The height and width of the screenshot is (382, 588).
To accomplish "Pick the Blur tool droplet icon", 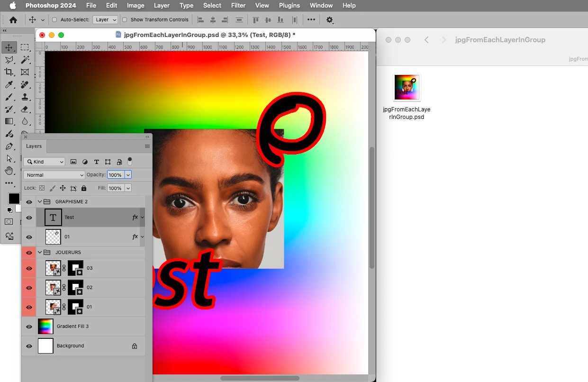I will (25, 121).
